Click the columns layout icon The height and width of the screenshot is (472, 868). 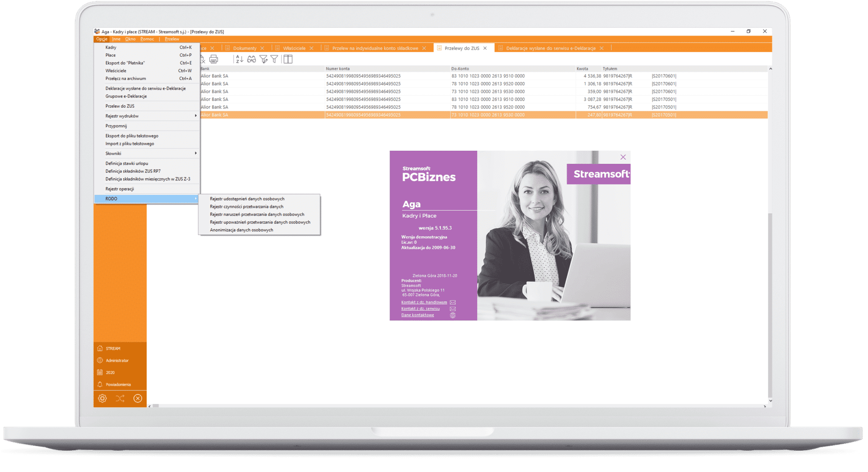[x=288, y=59]
